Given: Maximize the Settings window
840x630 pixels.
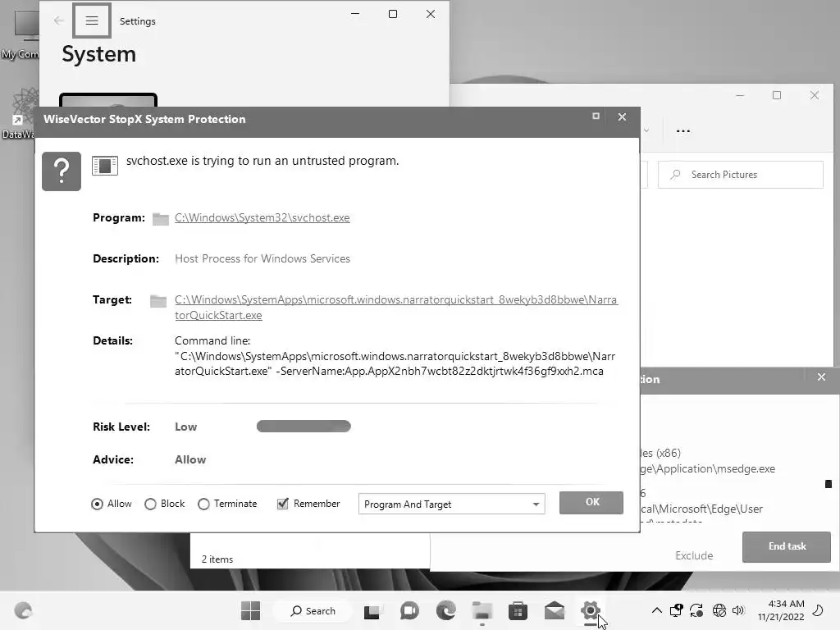Looking at the screenshot, I should pos(393,14).
